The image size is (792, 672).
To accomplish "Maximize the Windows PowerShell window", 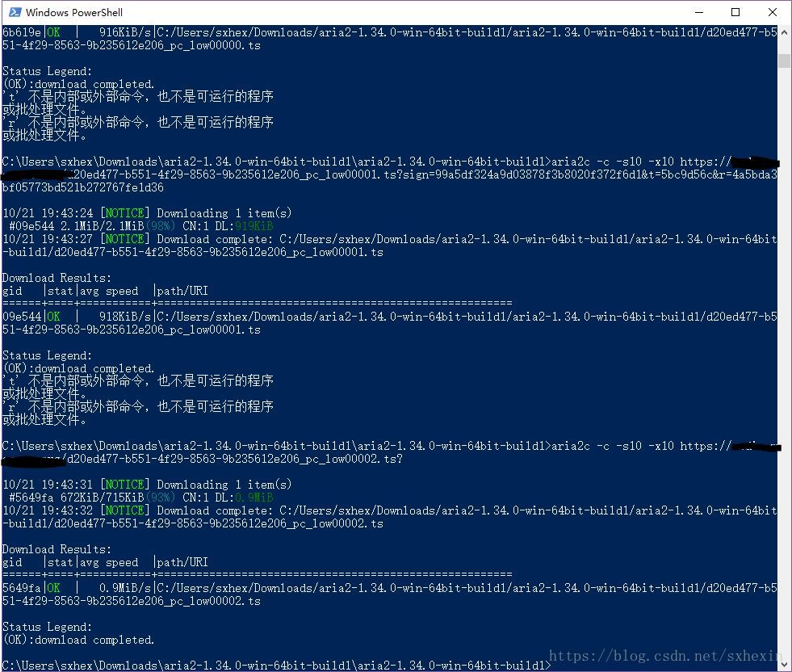I will 735,12.
